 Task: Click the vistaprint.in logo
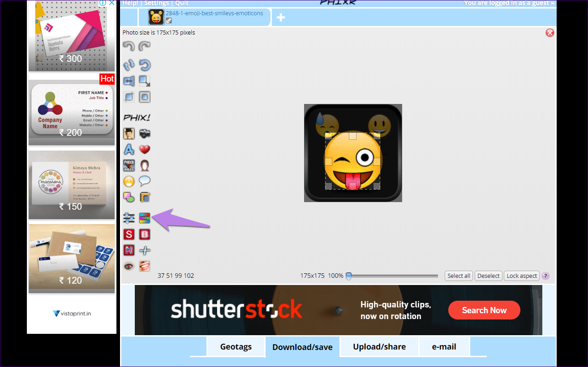click(x=72, y=314)
